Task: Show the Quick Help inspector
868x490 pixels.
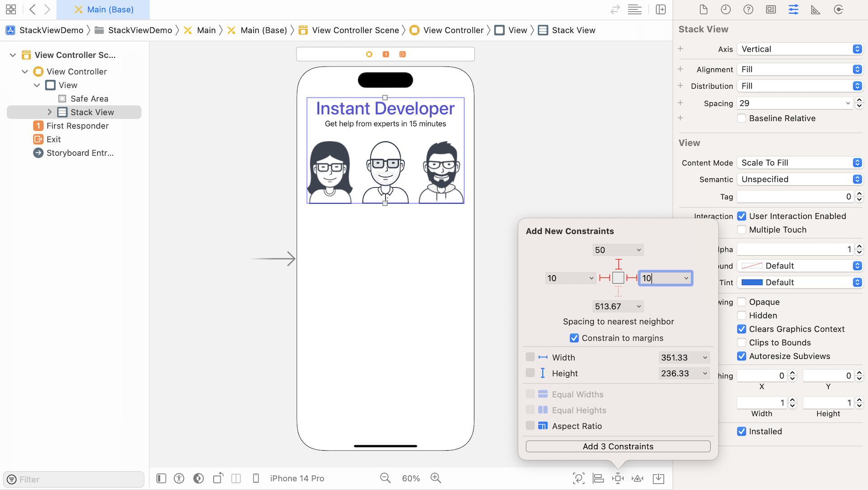Action: (x=748, y=10)
